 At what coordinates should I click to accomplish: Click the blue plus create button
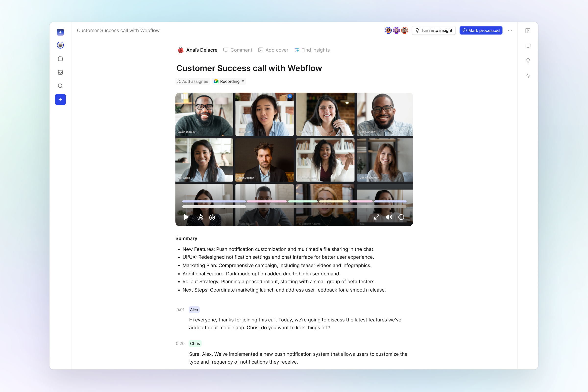point(60,99)
